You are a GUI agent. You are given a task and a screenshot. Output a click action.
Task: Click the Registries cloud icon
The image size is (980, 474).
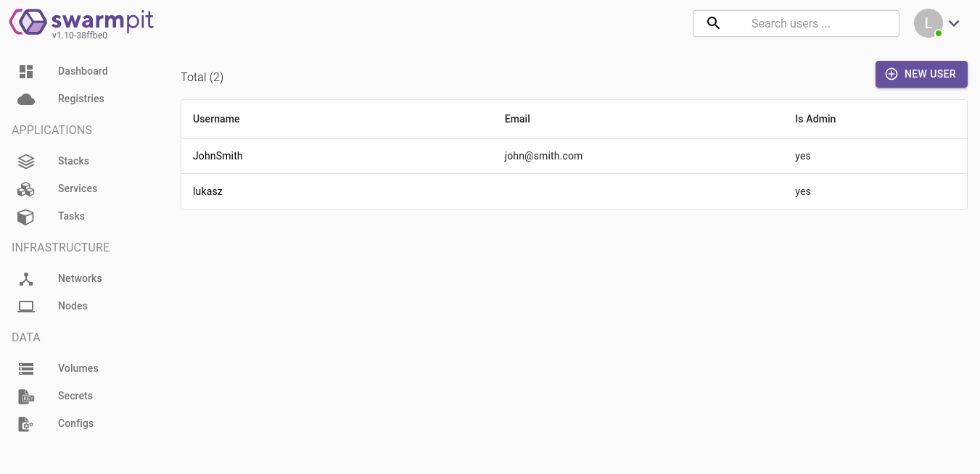pos(26,99)
